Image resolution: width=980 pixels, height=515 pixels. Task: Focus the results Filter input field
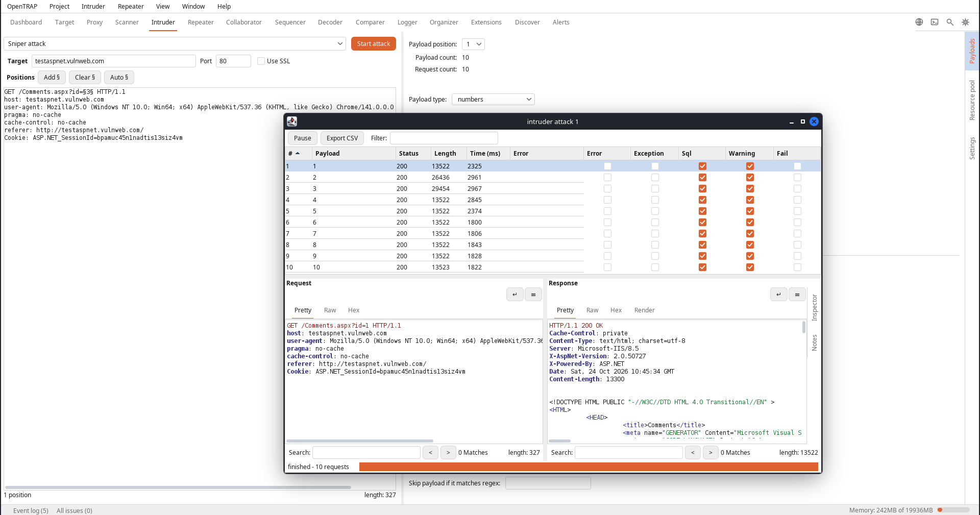click(444, 138)
